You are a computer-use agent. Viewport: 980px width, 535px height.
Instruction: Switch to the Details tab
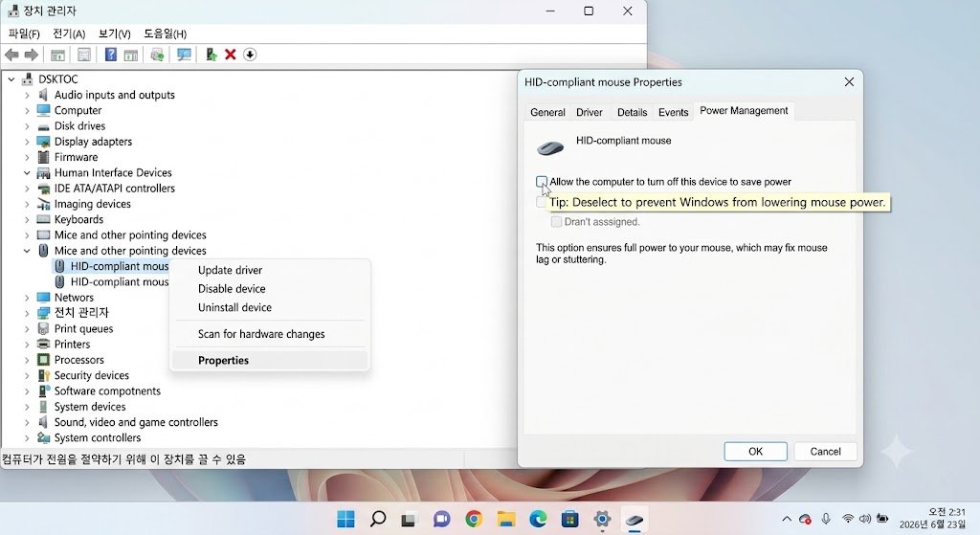pos(632,113)
